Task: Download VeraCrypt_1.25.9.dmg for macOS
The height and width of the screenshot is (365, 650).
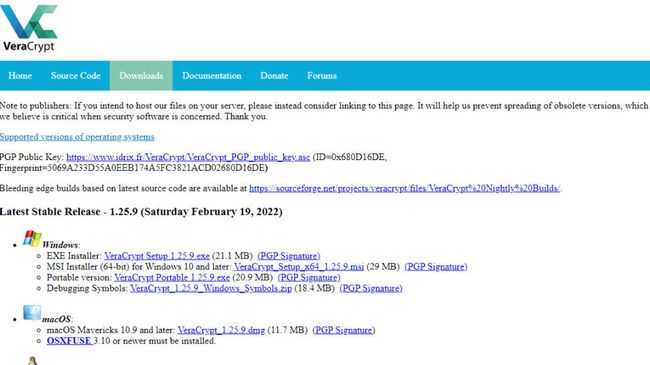Action: pyautogui.click(x=221, y=330)
